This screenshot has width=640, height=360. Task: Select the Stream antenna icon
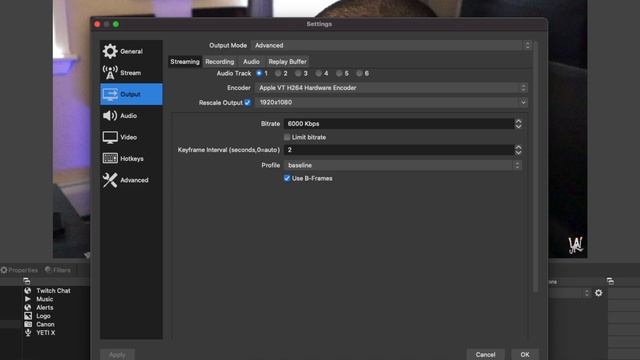pyautogui.click(x=110, y=73)
